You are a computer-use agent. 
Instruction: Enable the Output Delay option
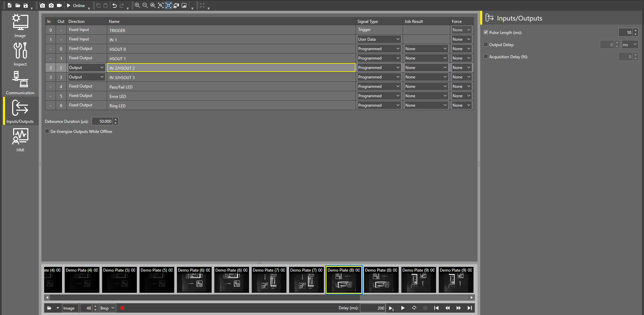pos(486,44)
